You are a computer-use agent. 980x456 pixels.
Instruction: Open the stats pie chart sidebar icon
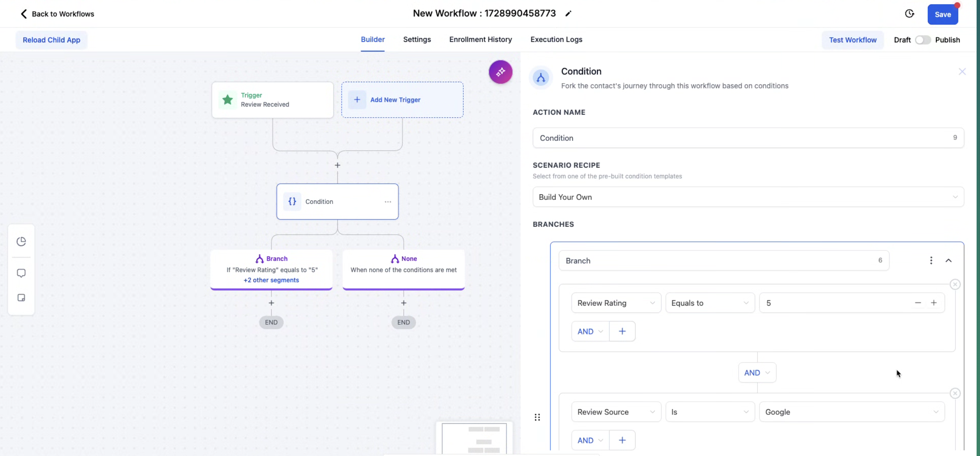[x=21, y=241]
